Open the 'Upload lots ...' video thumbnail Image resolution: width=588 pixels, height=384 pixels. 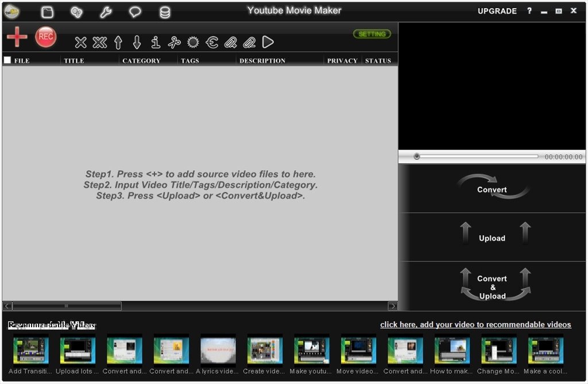78,350
